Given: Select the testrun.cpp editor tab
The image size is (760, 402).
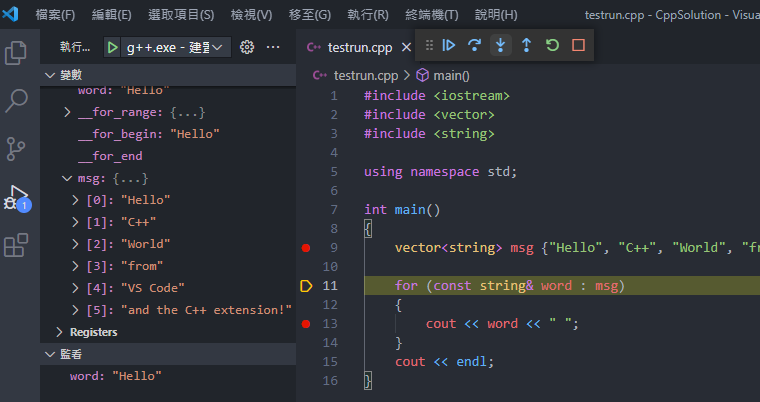Looking at the screenshot, I should 355,47.
